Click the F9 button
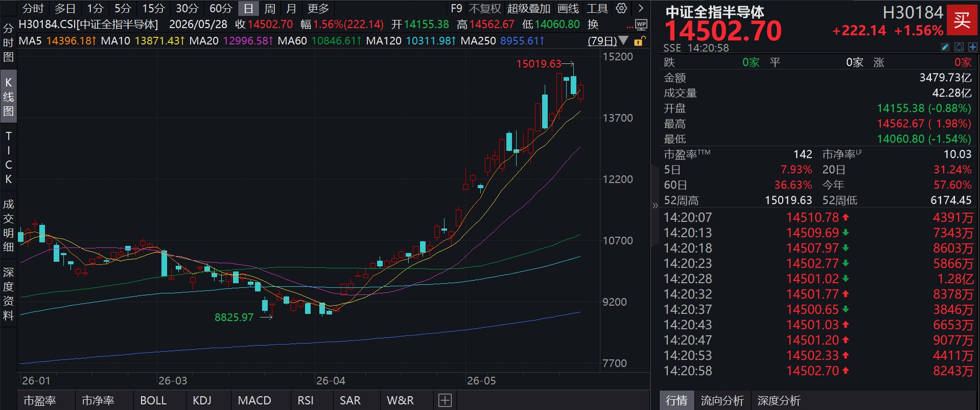 coord(456,9)
